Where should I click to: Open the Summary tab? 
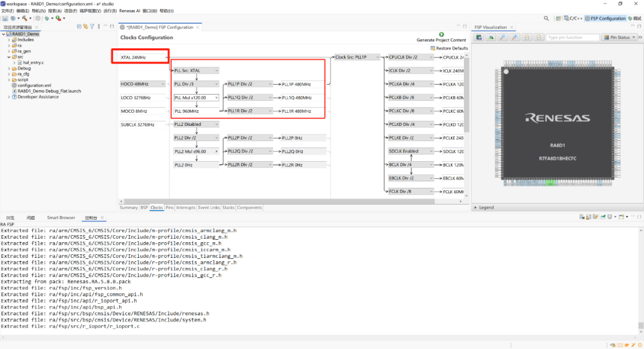(x=129, y=208)
